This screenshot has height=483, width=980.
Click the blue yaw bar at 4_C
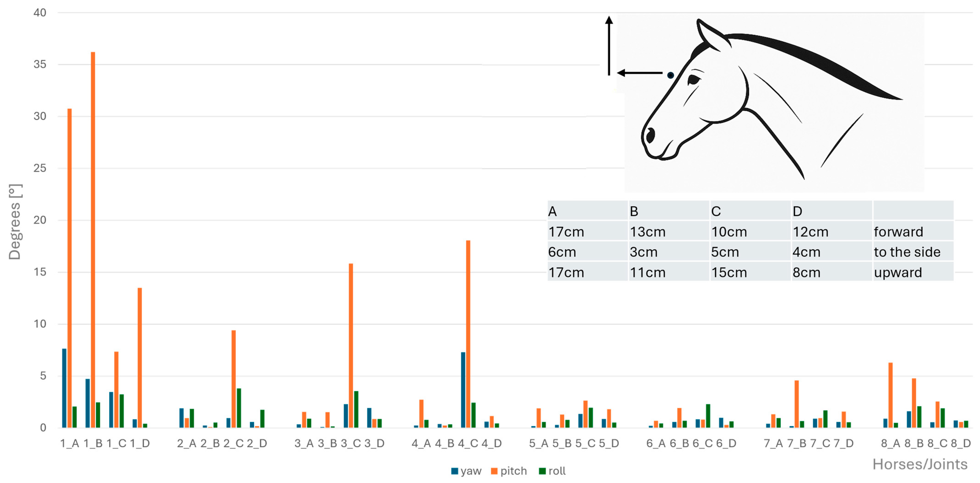(x=463, y=390)
